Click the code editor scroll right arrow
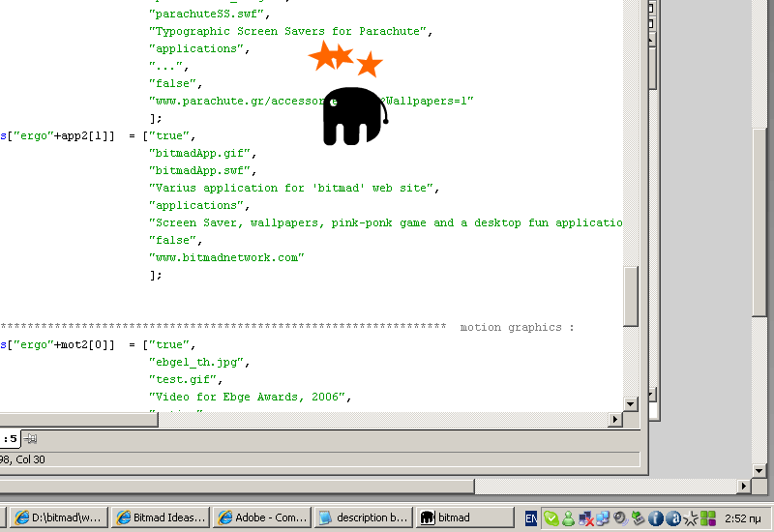The image size is (774, 532). pyautogui.click(x=614, y=419)
